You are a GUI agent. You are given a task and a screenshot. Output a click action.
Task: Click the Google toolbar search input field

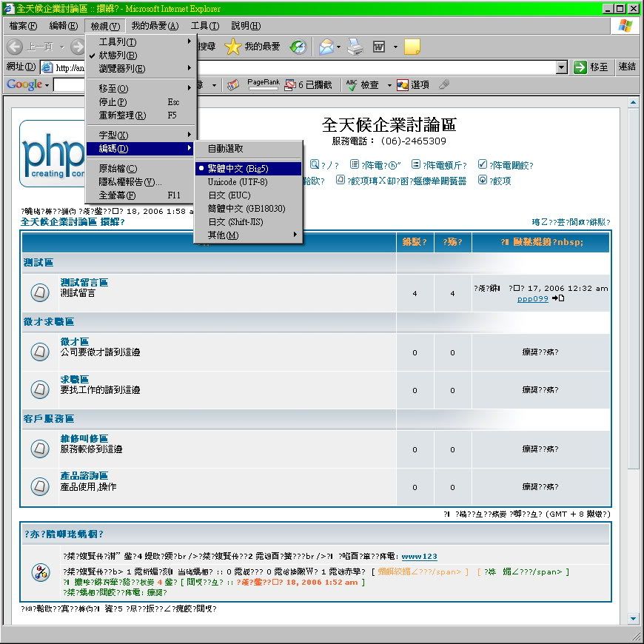(69, 85)
